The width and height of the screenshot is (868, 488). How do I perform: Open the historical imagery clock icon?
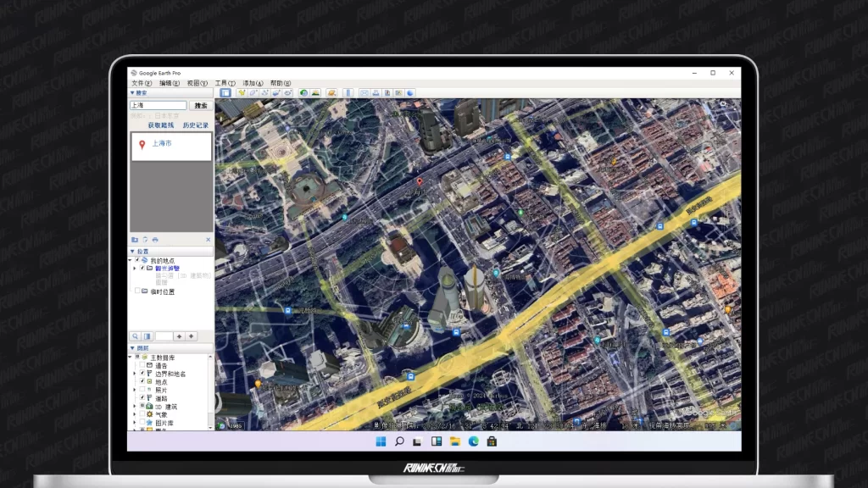pos(304,92)
